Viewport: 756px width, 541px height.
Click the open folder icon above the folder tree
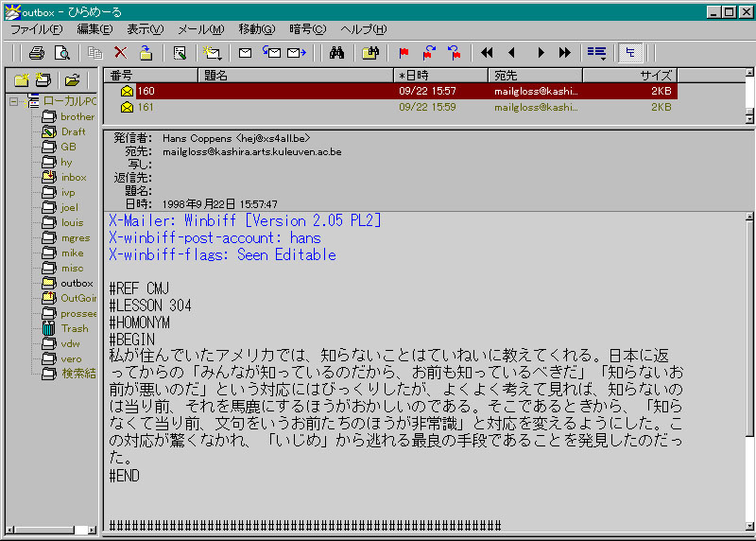(x=72, y=79)
